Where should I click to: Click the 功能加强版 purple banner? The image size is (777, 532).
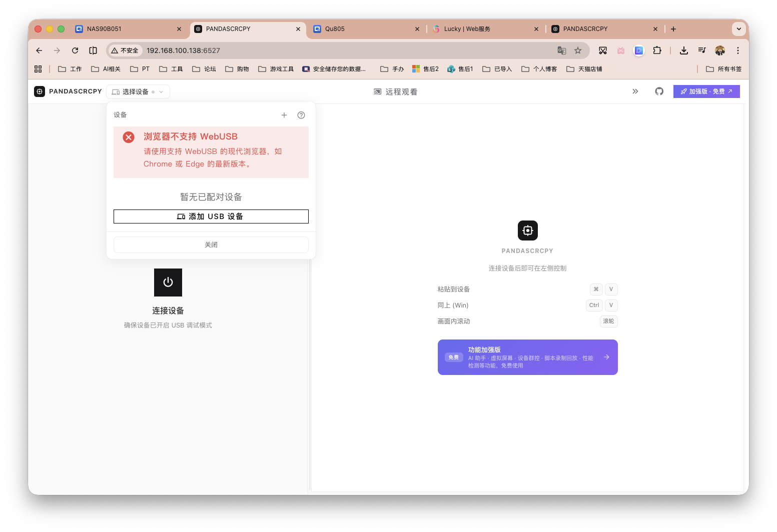[527, 357]
